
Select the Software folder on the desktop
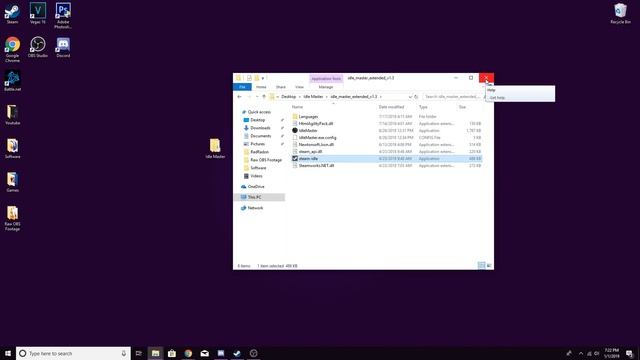coord(12,148)
